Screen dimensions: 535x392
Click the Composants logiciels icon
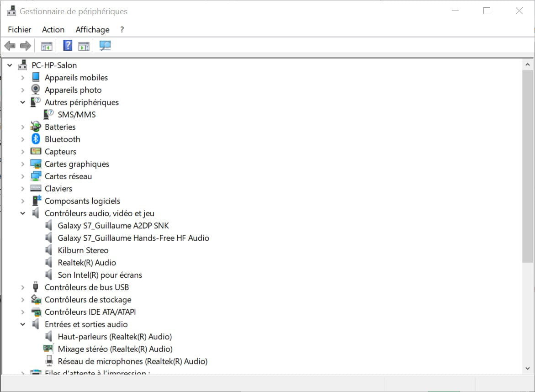tap(37, 200)
